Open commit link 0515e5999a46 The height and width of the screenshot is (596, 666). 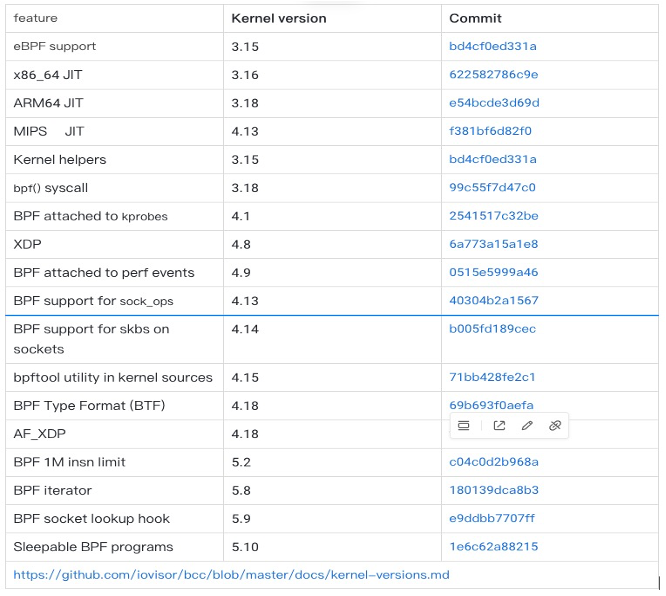pyautogui.click(x=493, y=272)
